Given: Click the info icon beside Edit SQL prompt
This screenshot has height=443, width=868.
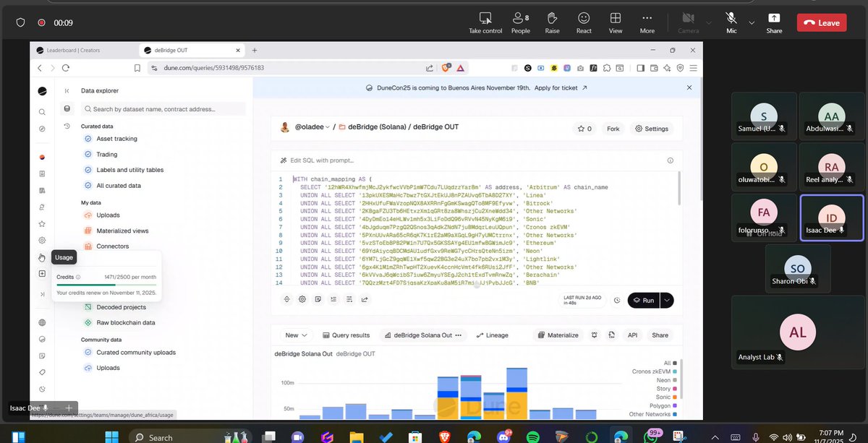Looking at the screenshot, I should (670, 160).
